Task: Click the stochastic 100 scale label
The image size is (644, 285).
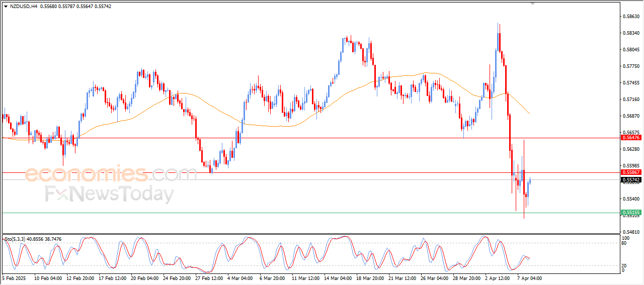Action: 626,238
